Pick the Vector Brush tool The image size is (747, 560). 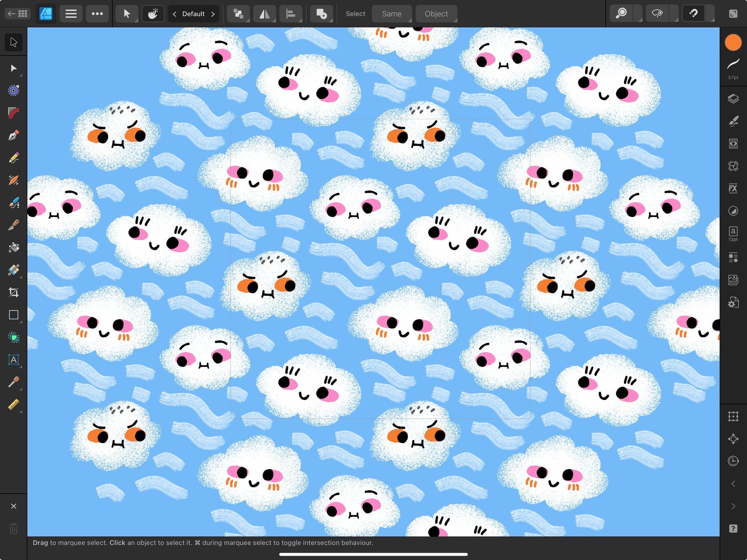click(x=14, y=180)
